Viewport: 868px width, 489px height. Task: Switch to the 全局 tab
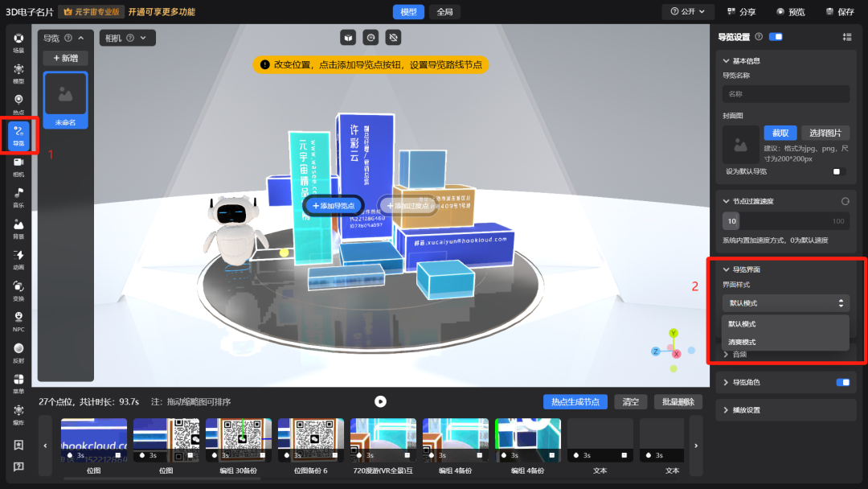click(444, 11)
